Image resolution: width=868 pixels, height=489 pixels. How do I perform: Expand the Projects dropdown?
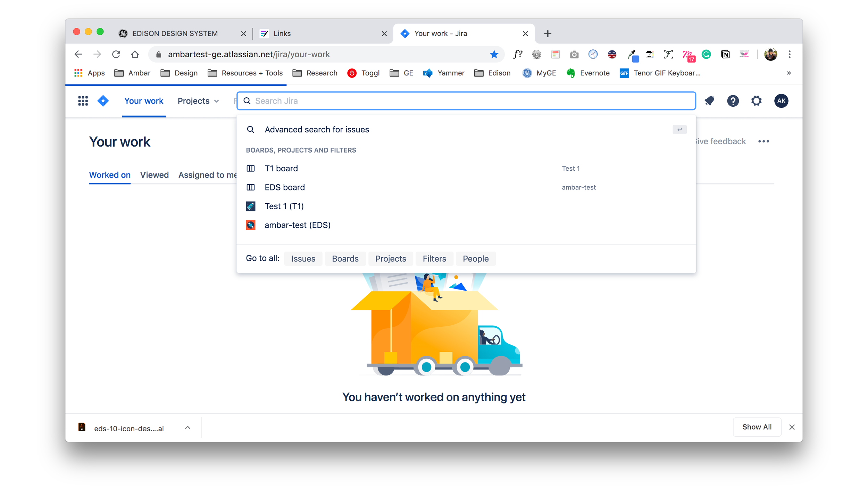198,101
